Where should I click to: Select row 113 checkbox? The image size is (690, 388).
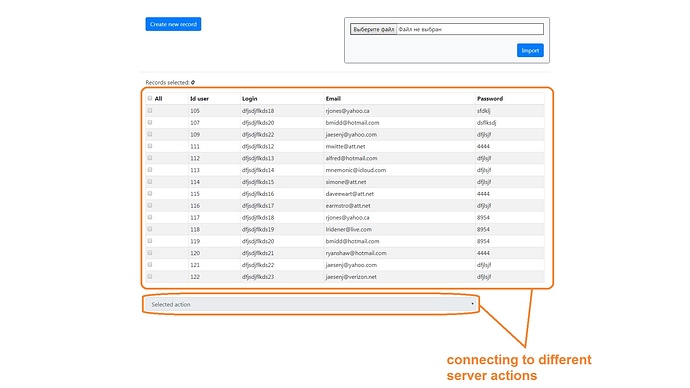tap(150, 170)
